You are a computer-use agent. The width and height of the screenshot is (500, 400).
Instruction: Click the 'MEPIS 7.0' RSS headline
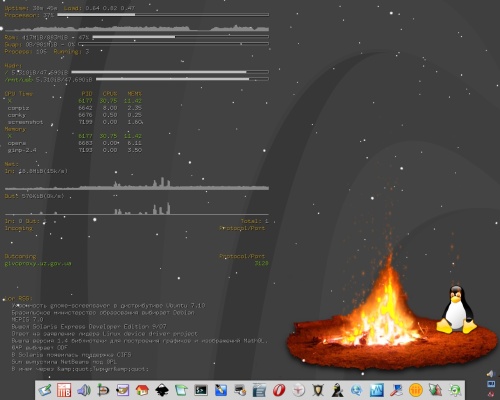click(28, 319)
